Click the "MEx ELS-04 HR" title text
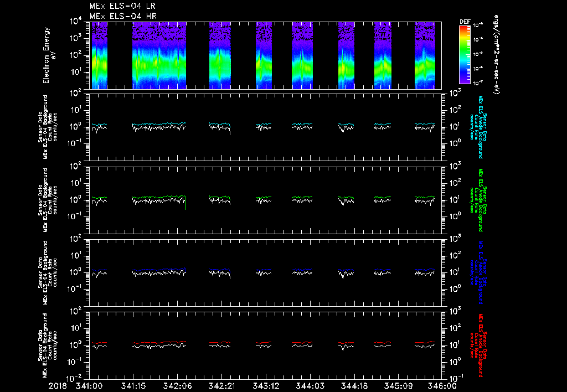This screenshot has width=567, height=392. pyautogui.click(x=123, y=16)
